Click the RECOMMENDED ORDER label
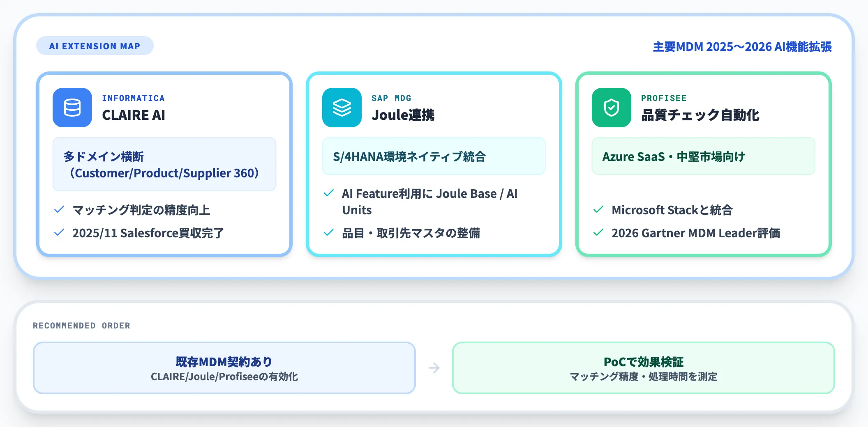The width and height of the screenshot is (868, 427). [82, 326]
